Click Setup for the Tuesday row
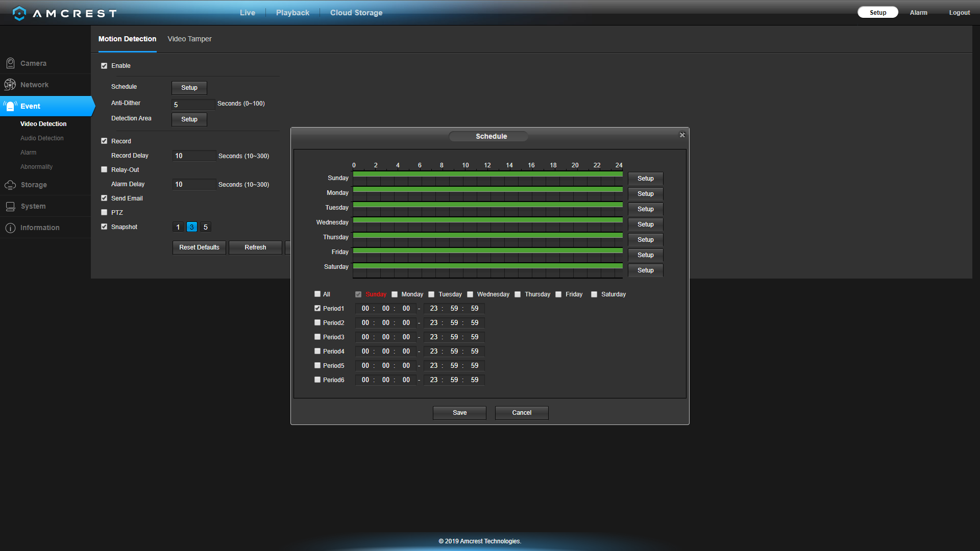 645,209
